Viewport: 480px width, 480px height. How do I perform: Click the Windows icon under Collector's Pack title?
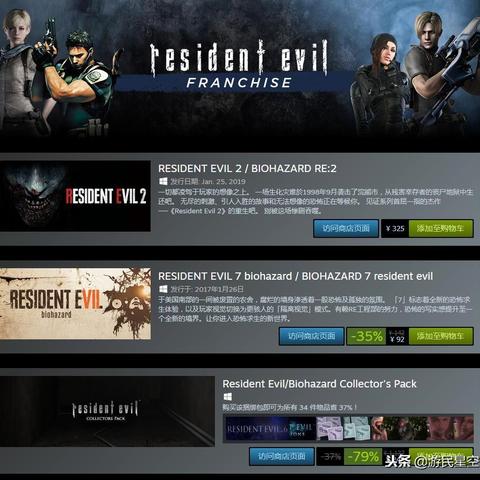(228, 396)
